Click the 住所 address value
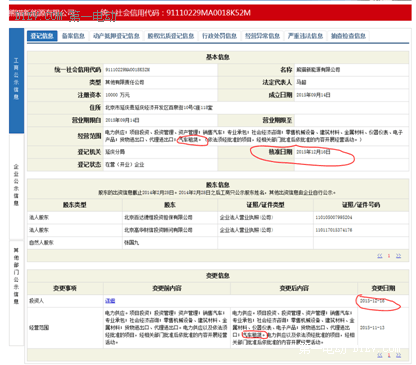Screen dimensions: 416x365 pyautogui.click(x=159, y=108)
